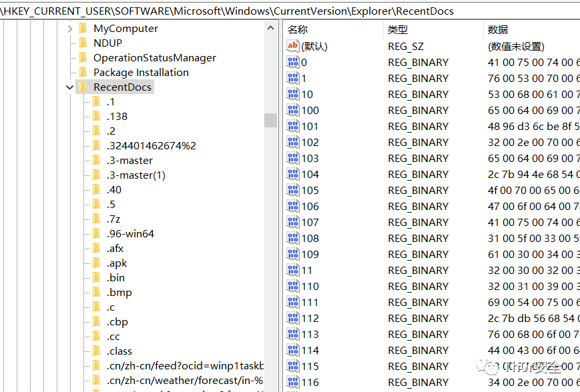Image resolution: width=580 pixels, height=392 pixels.
Task: Click binary value icon for entry 108
Action: (x=292, y=238)
